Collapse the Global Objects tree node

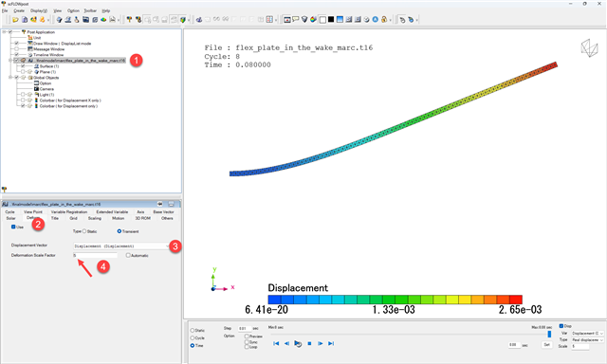point(10,78)
